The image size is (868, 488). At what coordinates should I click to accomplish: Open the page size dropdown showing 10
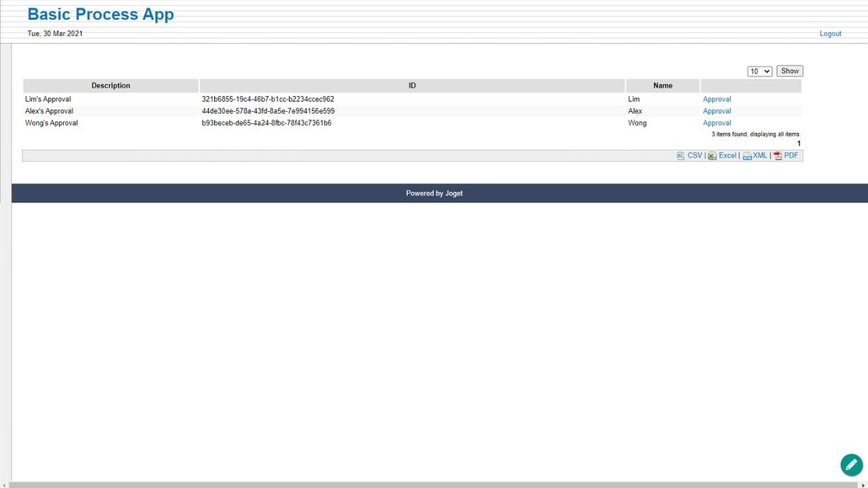click(759, 71)
